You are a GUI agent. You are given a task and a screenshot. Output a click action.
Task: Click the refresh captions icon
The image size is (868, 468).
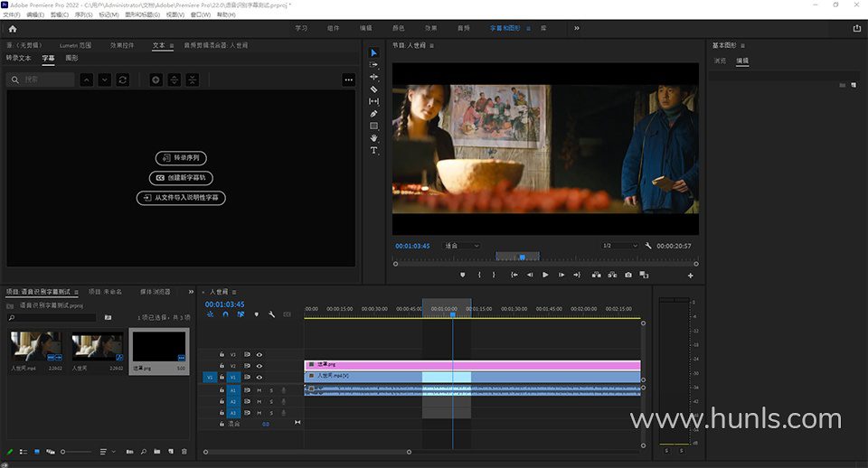click(123, 80)
